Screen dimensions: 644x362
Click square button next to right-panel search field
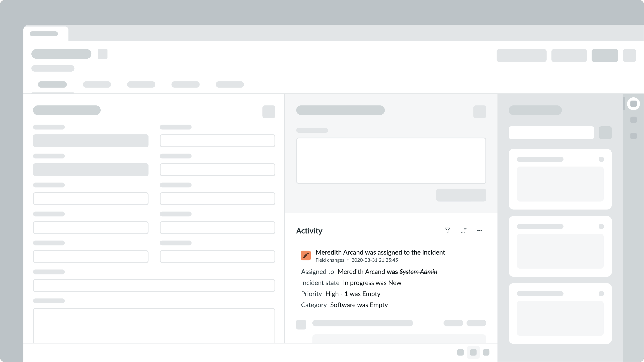pyautogui.click(x=605, y=133)
